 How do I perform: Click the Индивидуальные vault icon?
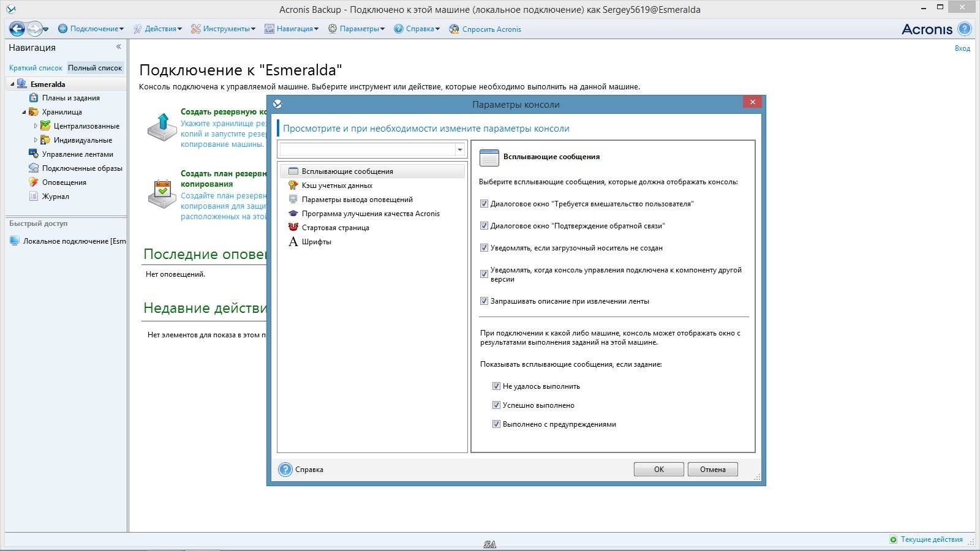(x=45, y=140)
